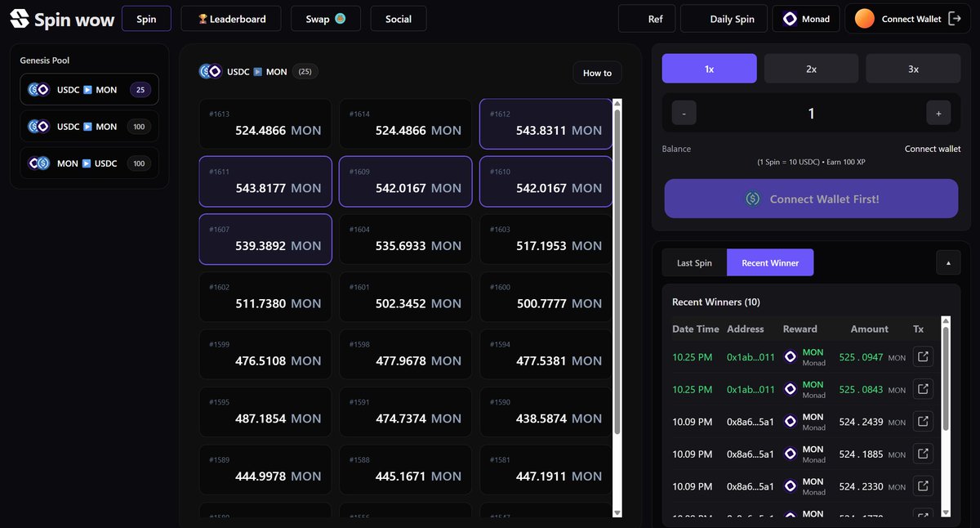Screen dimensions: 980x528
Task: Click the Amount column header
Action: click(870, 329)
